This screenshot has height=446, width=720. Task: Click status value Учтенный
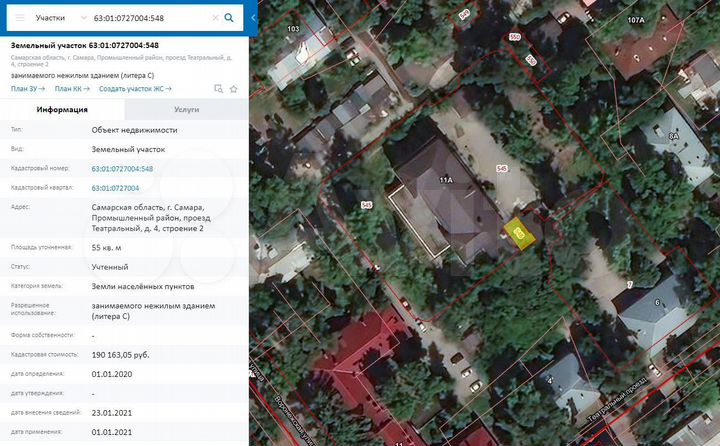(x=110, y=267)
